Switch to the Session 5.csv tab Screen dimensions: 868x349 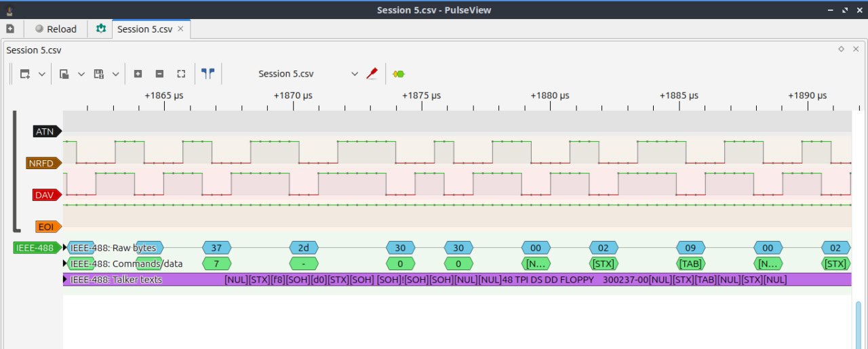tap(145, 29)
